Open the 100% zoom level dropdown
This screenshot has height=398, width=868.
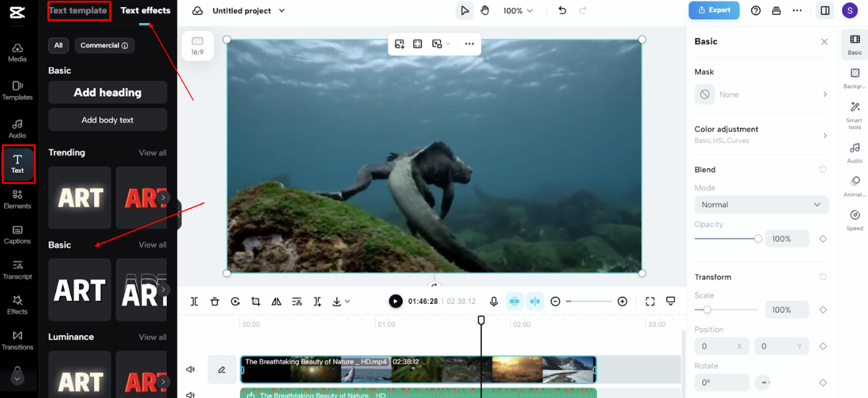518,11
